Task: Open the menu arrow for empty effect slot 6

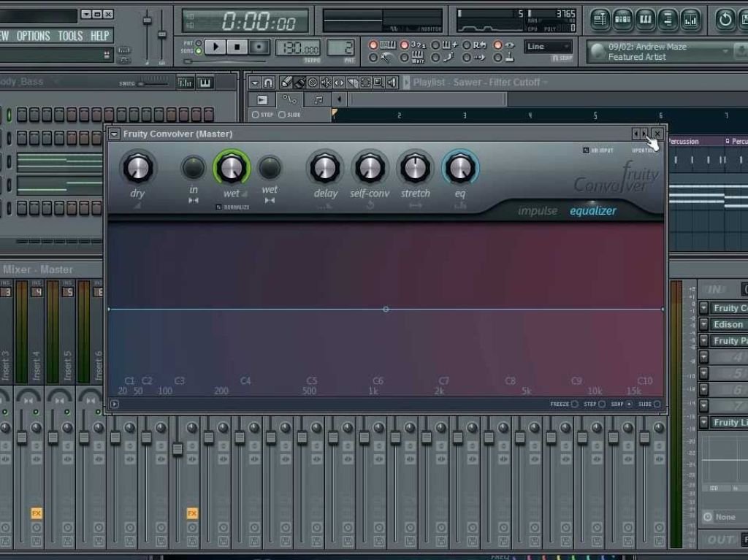Action: (x=703, y=389)
